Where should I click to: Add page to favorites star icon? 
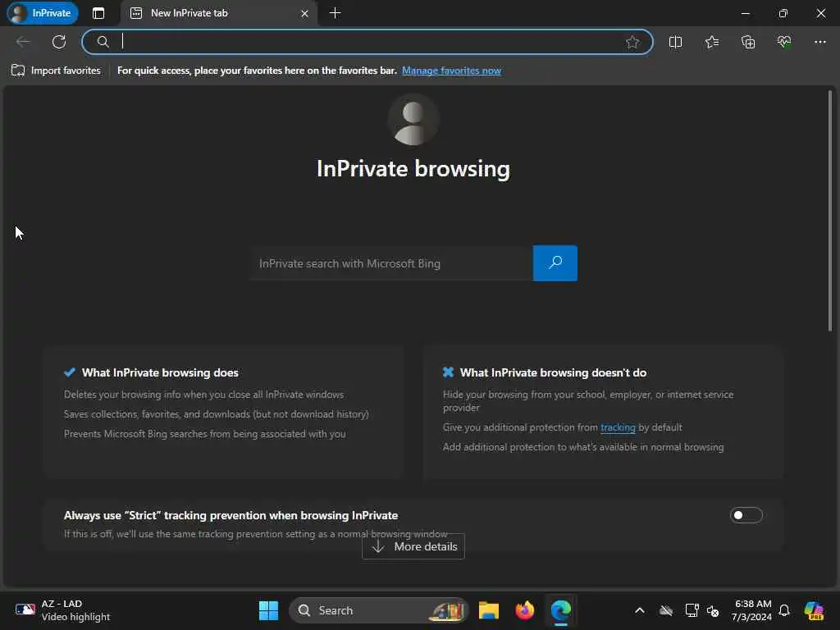click(x=632, y=42)
